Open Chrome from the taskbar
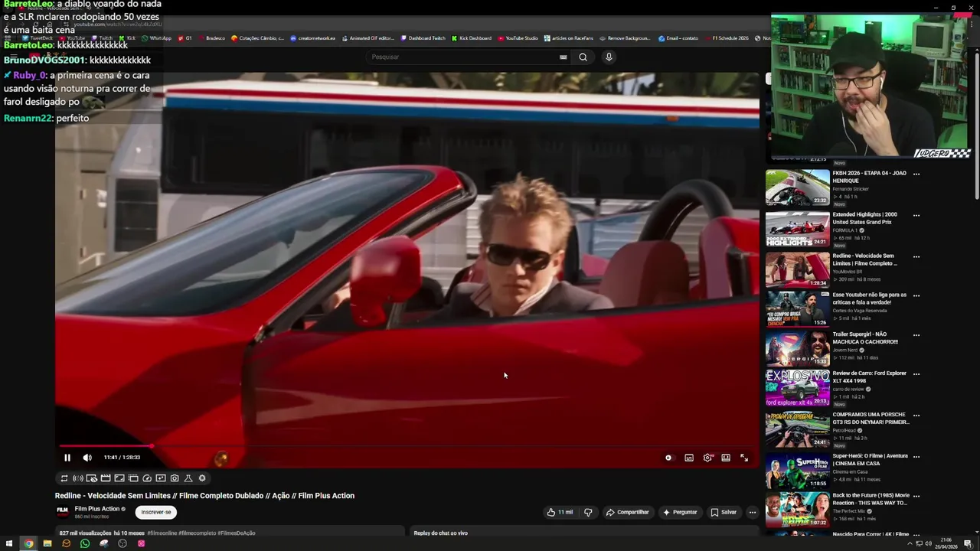 coord(28,543)
